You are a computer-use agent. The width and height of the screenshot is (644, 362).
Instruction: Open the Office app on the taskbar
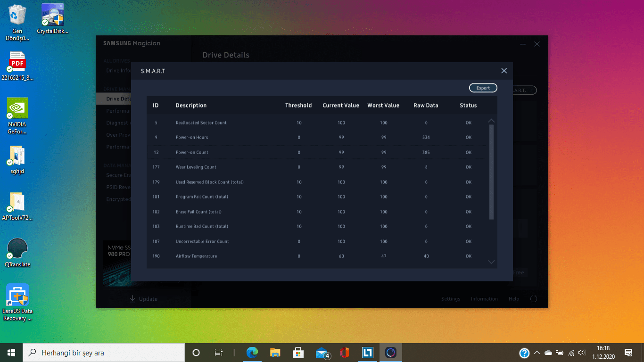tap(345, 353)
